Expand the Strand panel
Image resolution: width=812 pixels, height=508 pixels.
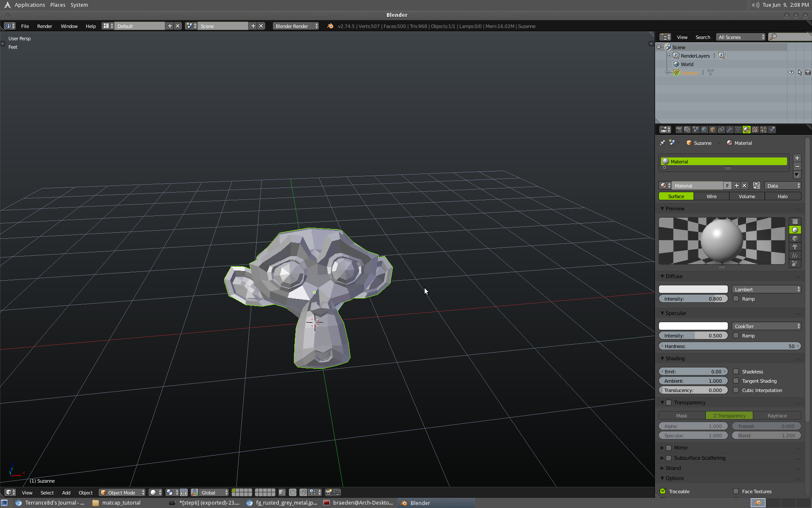[x=662, y=468]
